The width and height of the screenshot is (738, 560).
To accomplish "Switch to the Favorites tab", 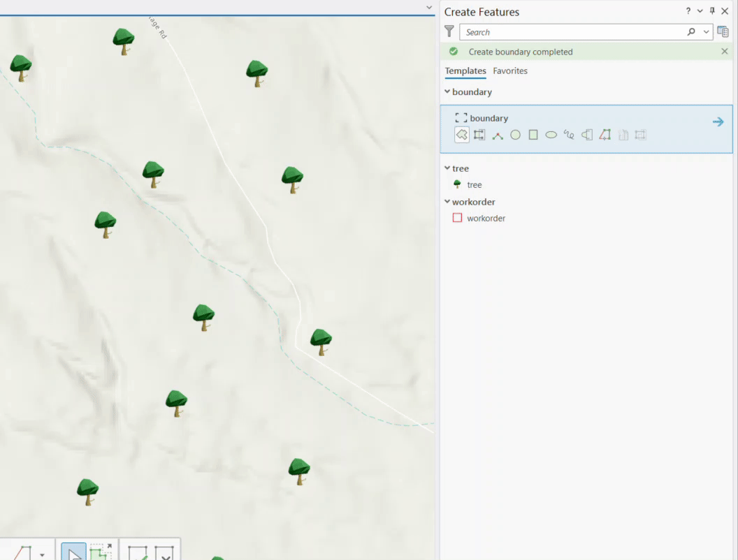I will [x=510, y=71].
